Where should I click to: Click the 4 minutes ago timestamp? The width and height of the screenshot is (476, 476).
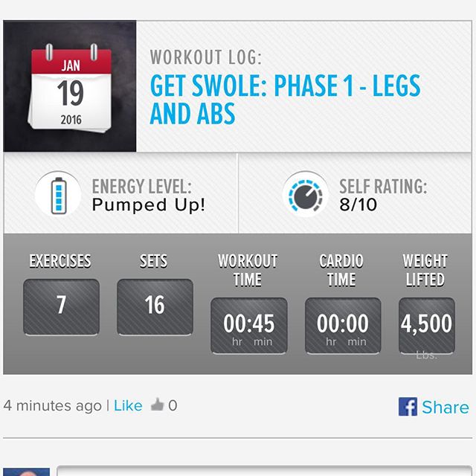[53, 405]
